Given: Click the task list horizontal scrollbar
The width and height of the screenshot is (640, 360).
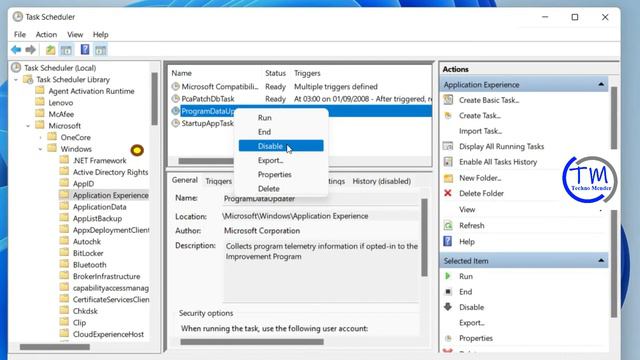Looking at the screenshot, I should click(206, 161).
